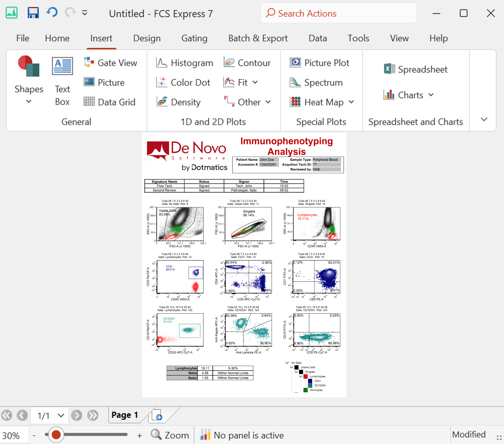Click the Search Actions field
The image size is (504, 444).
click(338, 13)
